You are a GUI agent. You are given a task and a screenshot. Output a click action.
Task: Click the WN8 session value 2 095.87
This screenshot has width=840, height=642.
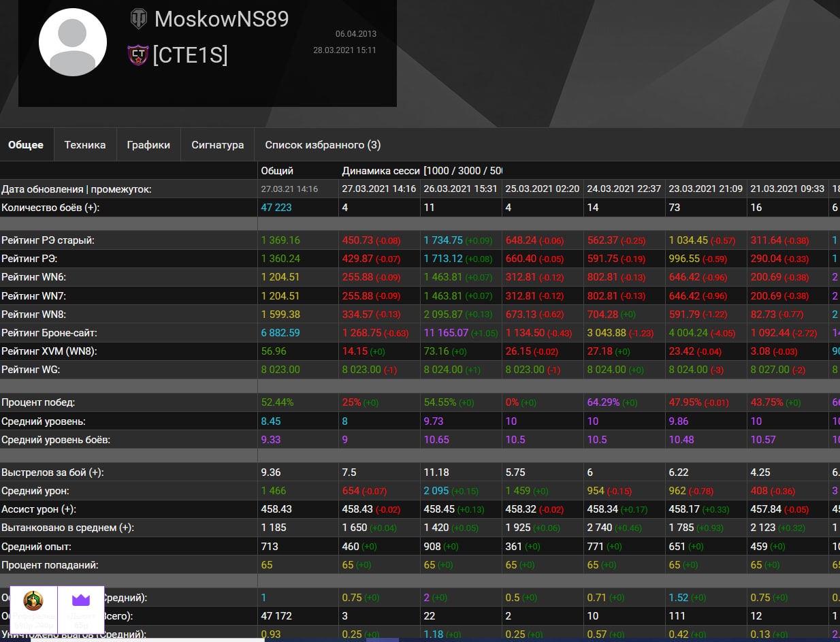coord(443,315)
